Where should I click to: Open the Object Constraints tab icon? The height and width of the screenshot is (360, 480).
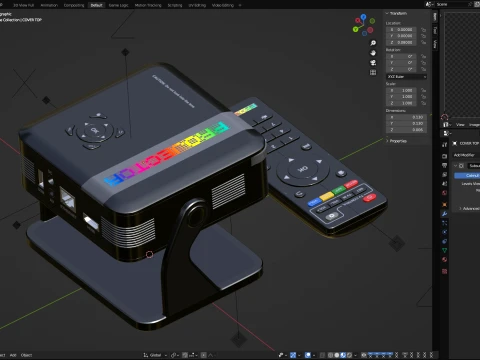(x=444, y=241)
